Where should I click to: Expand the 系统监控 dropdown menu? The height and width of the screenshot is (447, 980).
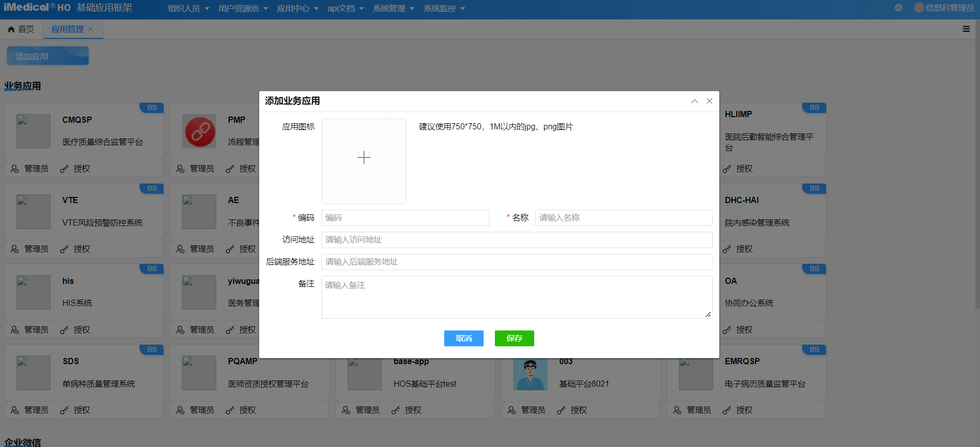(444, 9)
